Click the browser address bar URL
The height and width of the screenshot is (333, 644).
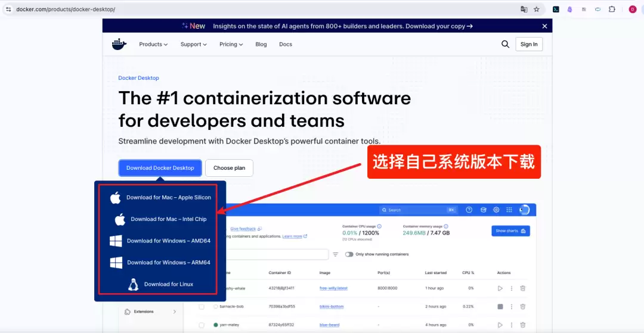click(66, 9)
